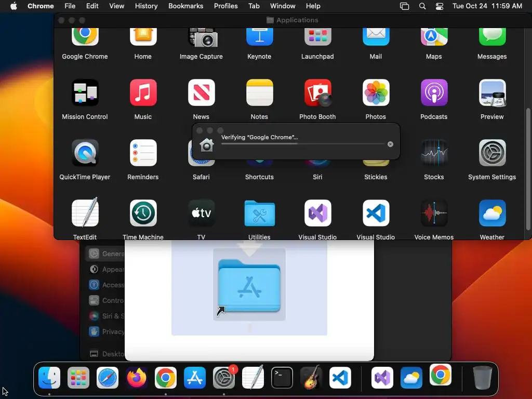
Task: Click the Stage Manager menu bar icon
Action: pos(404,6)
